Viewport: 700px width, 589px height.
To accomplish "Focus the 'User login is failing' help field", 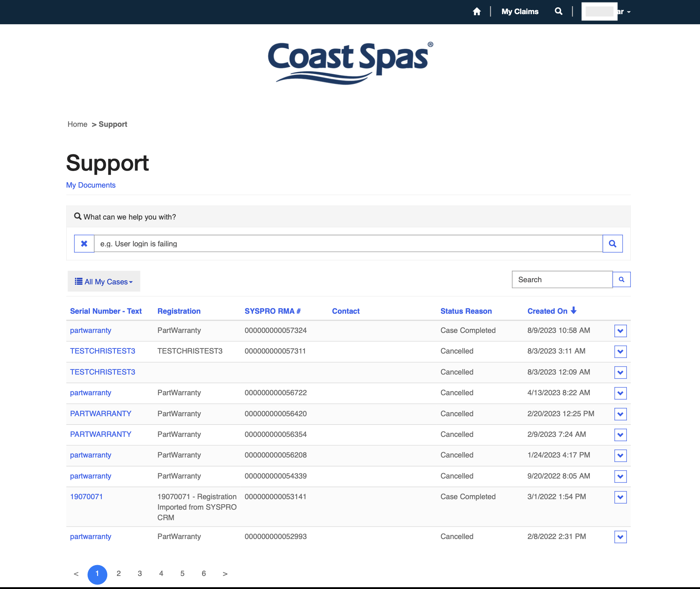I will [349, 244].
